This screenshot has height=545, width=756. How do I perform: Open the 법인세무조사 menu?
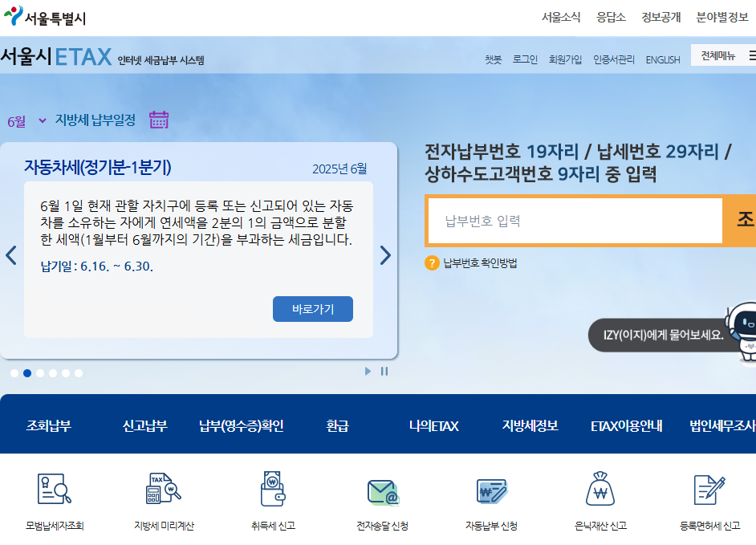[723, 425]
